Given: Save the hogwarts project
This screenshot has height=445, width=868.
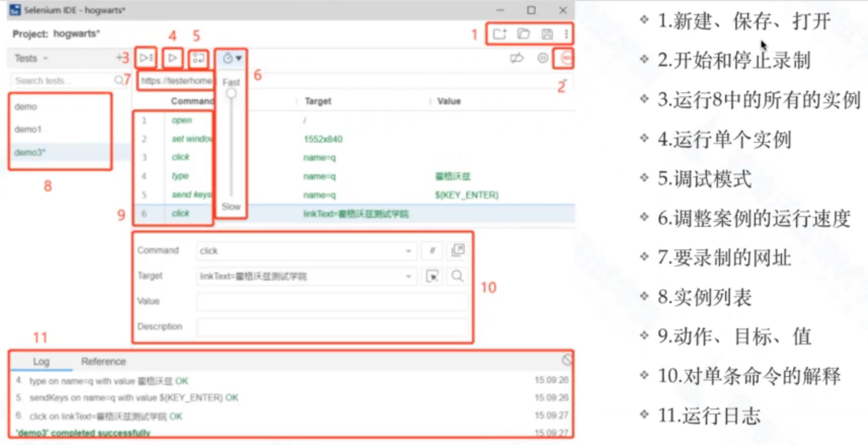Looking at the screenshot, I should point(547,34).
